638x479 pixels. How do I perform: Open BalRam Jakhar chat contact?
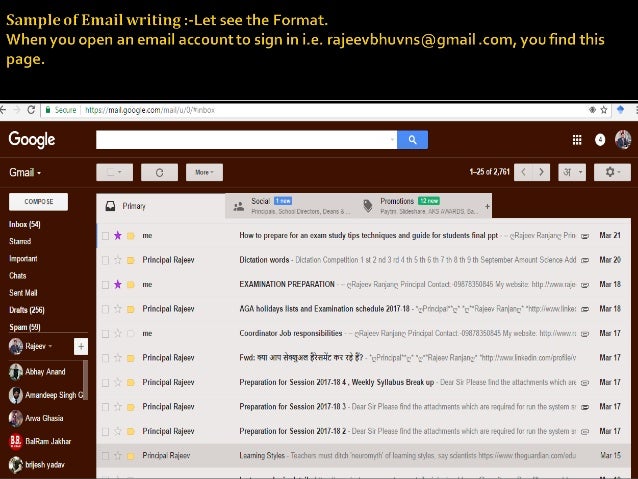coord(40,442)
